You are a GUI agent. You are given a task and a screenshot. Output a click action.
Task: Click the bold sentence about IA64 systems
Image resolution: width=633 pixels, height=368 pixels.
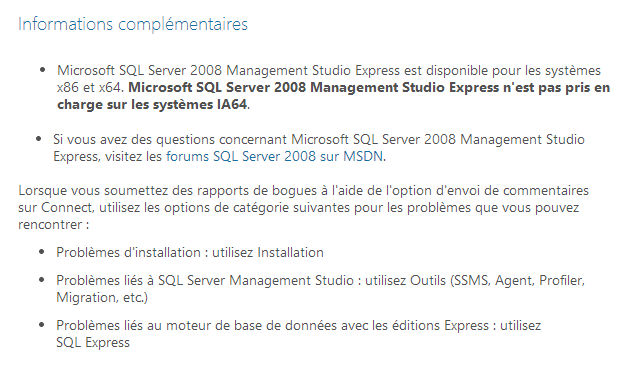pyautogui.click(x=333, y=96)
